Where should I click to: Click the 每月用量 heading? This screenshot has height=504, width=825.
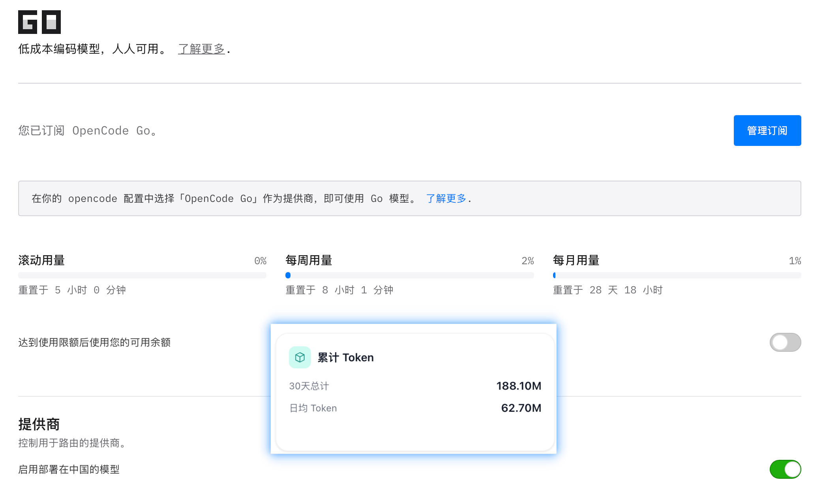pyautogui.click(x=576, y=260)
